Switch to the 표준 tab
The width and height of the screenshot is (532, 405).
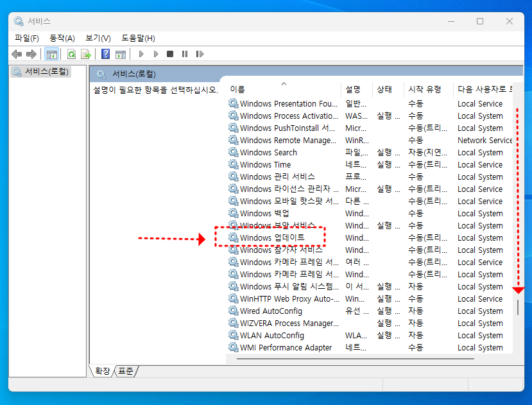pyautogui.click(x=126, y=371)
